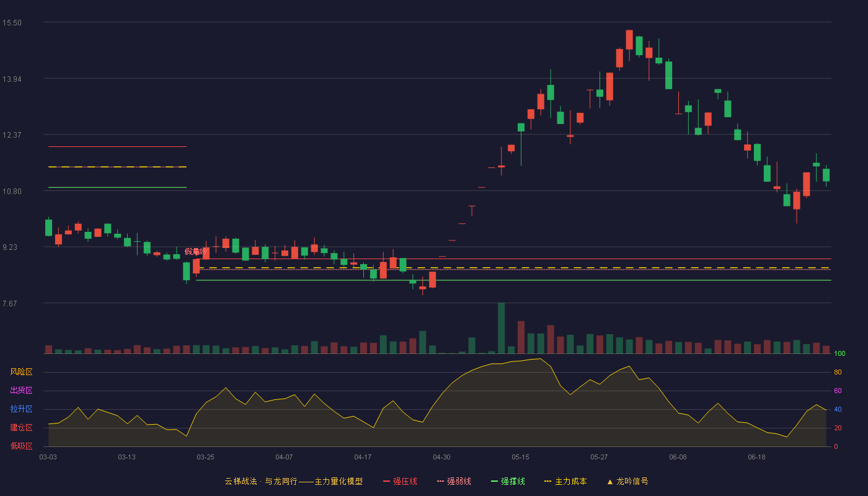
Task: Click the 10.80 price axis label
Action: (12, 192)
